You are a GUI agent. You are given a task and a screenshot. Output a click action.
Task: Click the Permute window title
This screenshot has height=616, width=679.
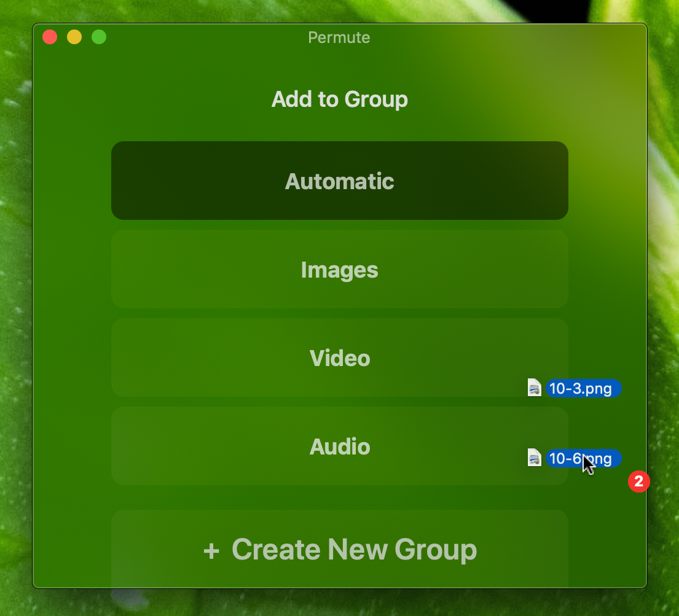tap(339, 37)
